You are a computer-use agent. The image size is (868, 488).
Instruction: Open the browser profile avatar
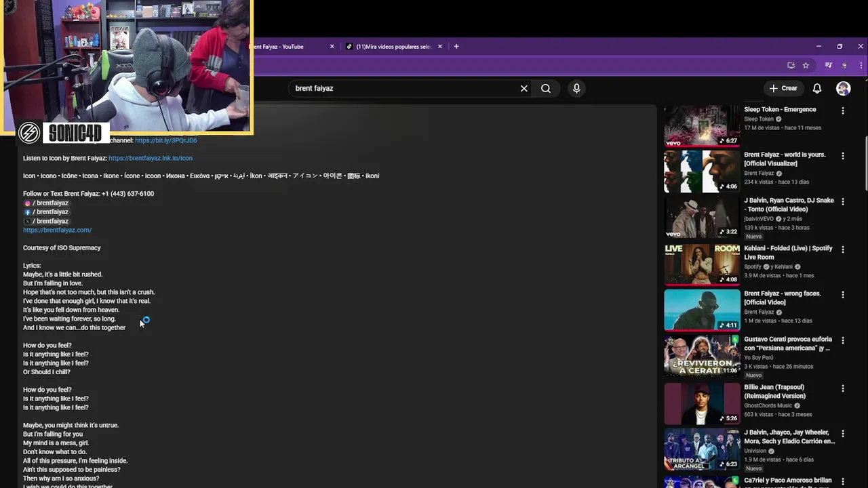(844, 65)
